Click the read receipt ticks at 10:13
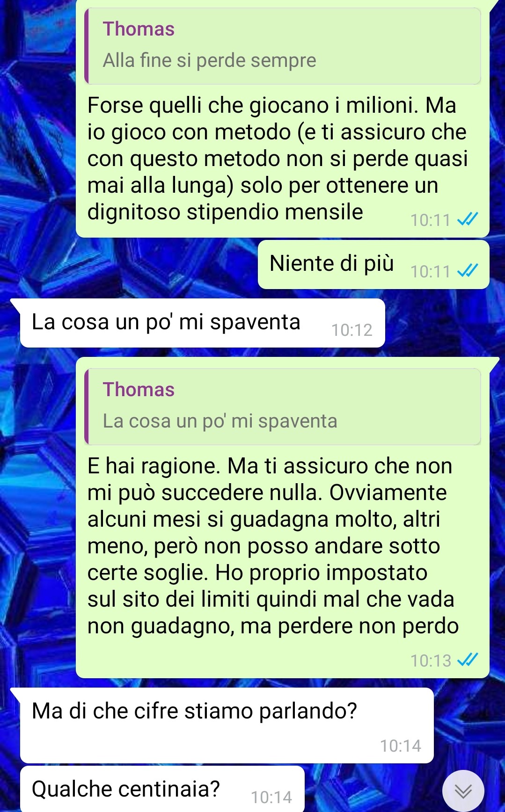Screen dimensions: 505x812 468,660
